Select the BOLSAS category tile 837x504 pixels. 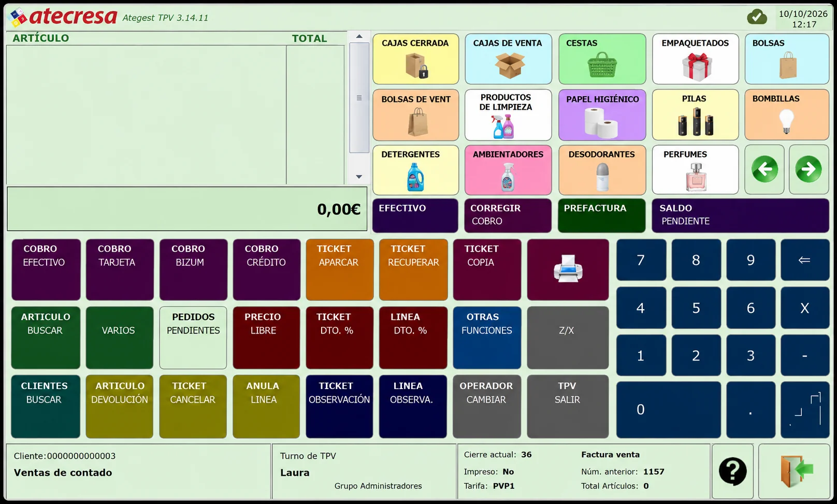coord(787,59)
